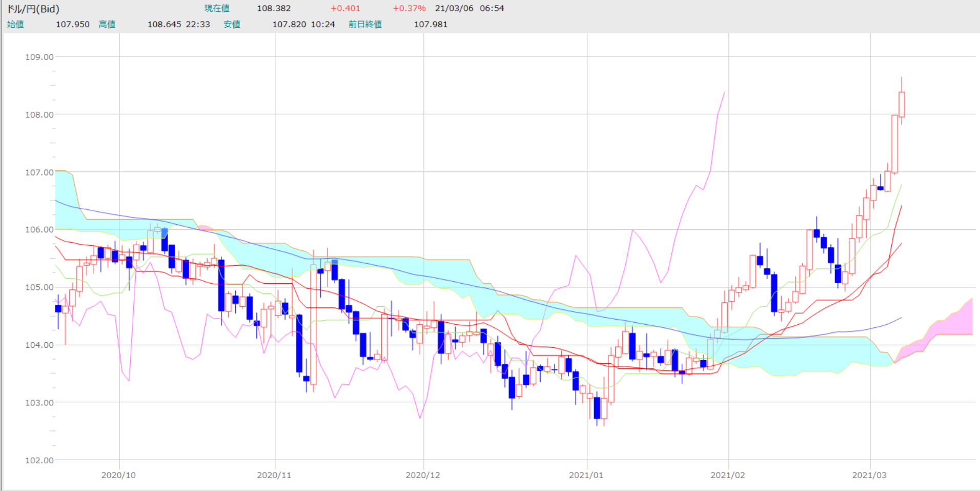Click the open price 107.950
Viewport: 980px width, 491px height.
pos(73,24)
